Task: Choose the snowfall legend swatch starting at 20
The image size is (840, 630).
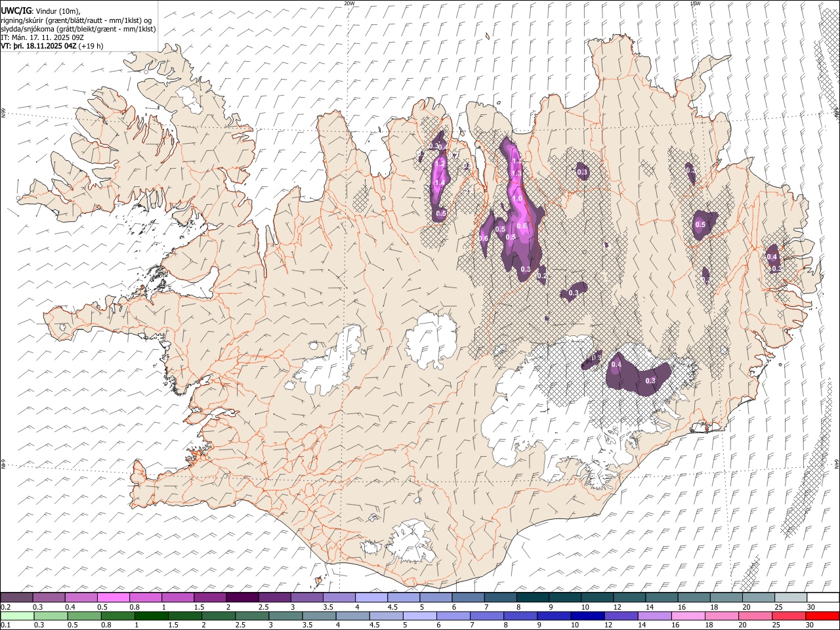Action: tap(757, 597)
